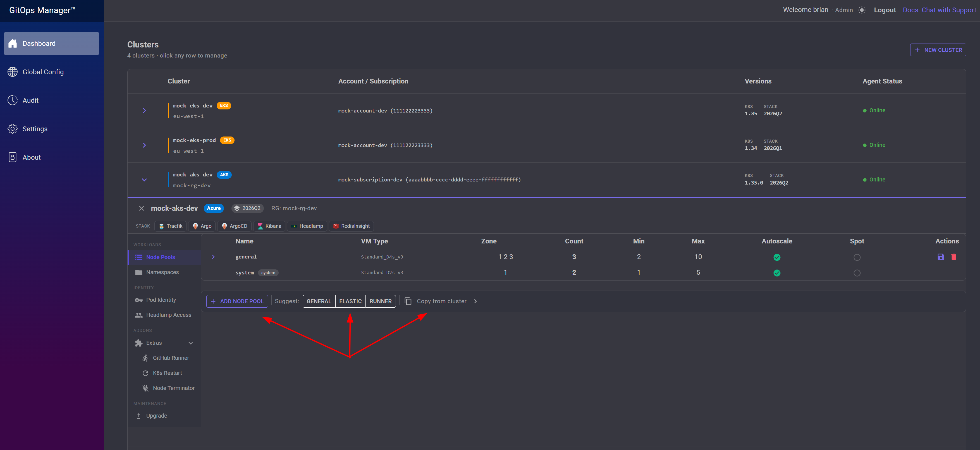
Task: Click the Node Terminator icon
Action: 145,388
